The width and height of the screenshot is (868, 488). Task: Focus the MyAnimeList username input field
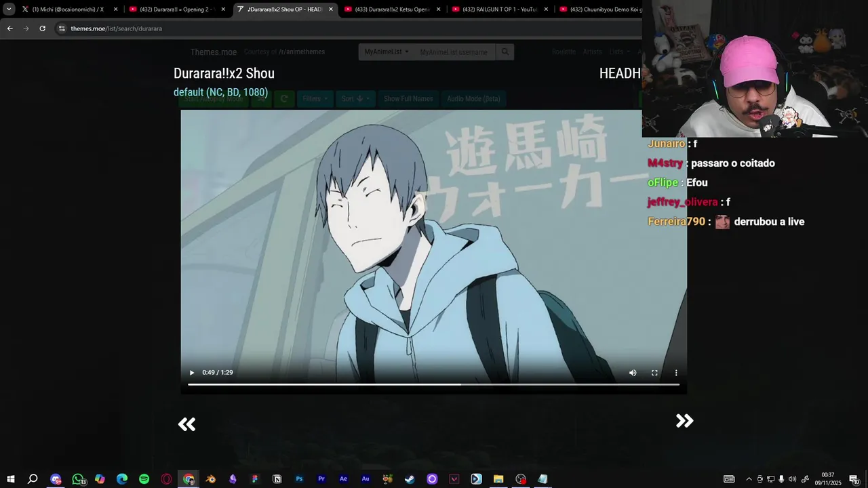click(454, 52)
